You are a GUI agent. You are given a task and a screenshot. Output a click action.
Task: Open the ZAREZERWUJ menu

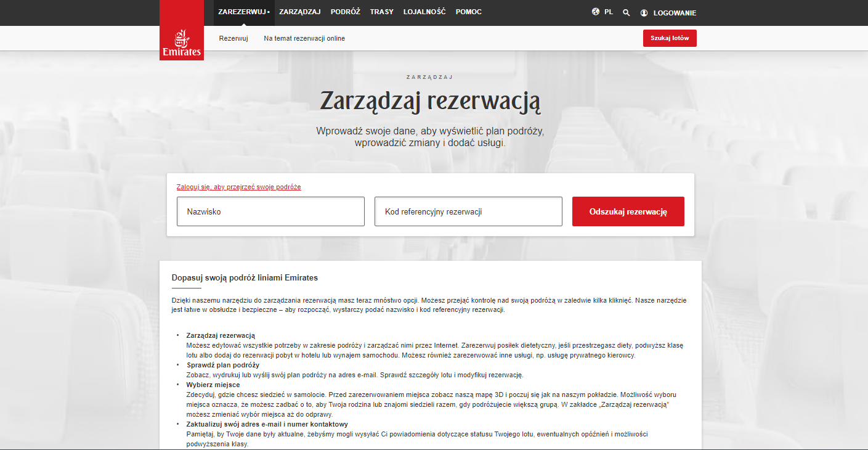[244, 12]
